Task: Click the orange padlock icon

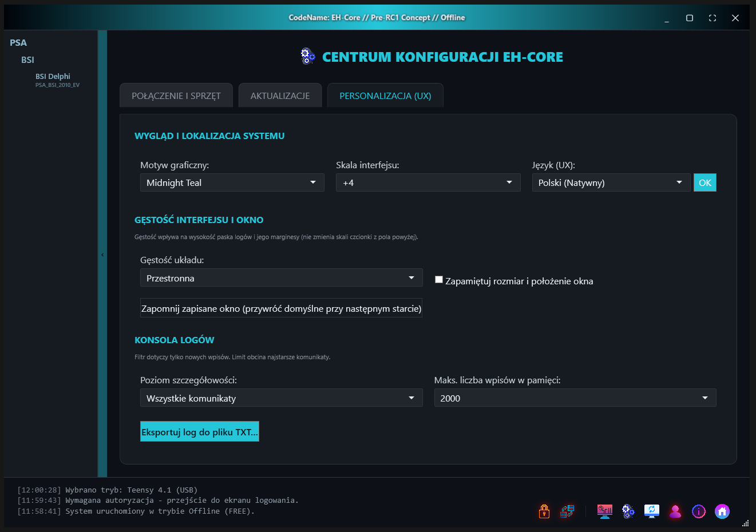Action: (x=544, y=511)
